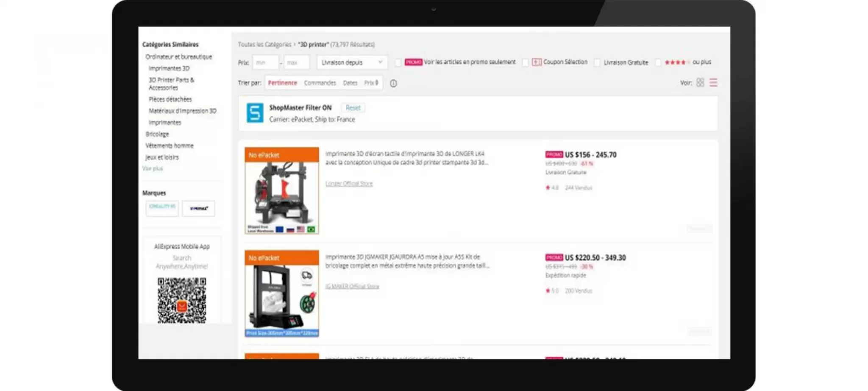Click the max price input field
This screenshot has height=391, width=868.
click(297, 62)
